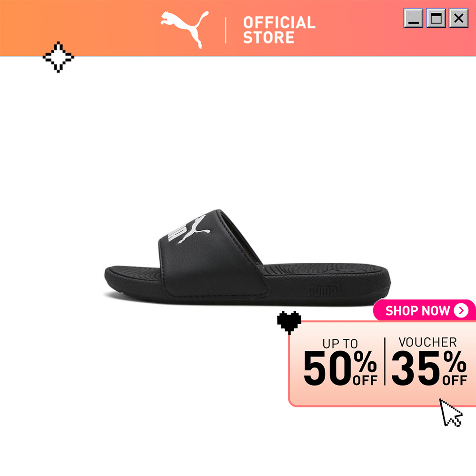This screenshot has width=476, height=476.
Task: Click the large 35% voucher number
Action: click(x=429, y=368)
